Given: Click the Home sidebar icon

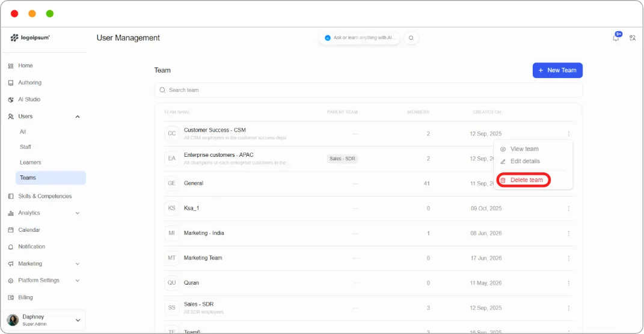Looking at the screenshot, I should click(11, 65).
